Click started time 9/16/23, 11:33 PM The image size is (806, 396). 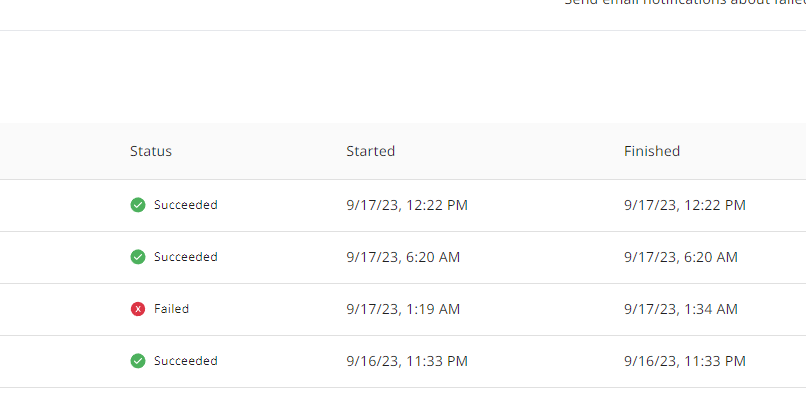[x=407, y=361]
